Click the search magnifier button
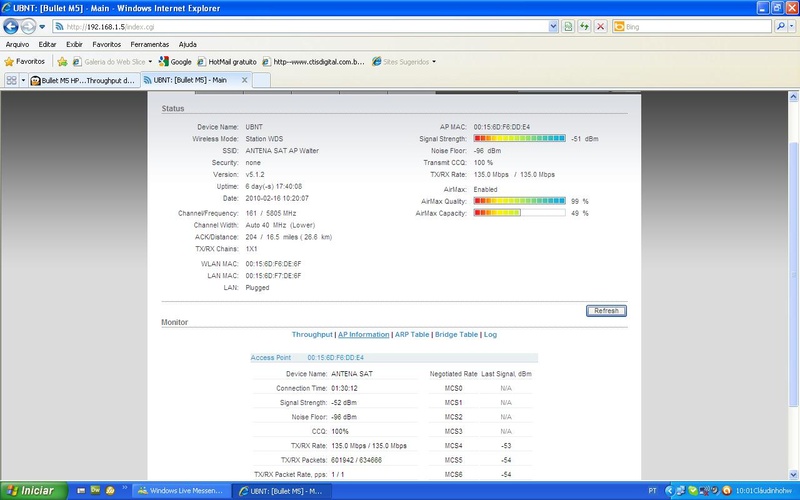This screenshot has height=500, width=800. (x=780, y=27)
